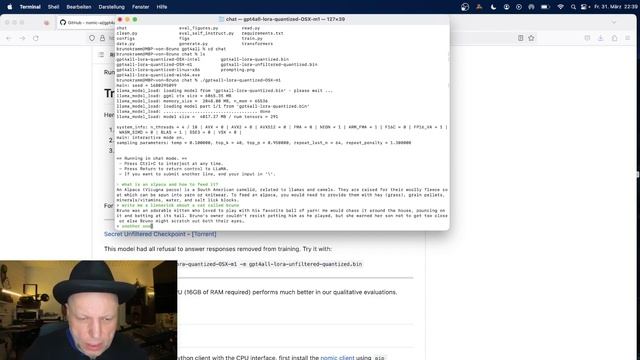Screen dimensions: 640x360
Task: Open the Apple menu
Action: 10,7
